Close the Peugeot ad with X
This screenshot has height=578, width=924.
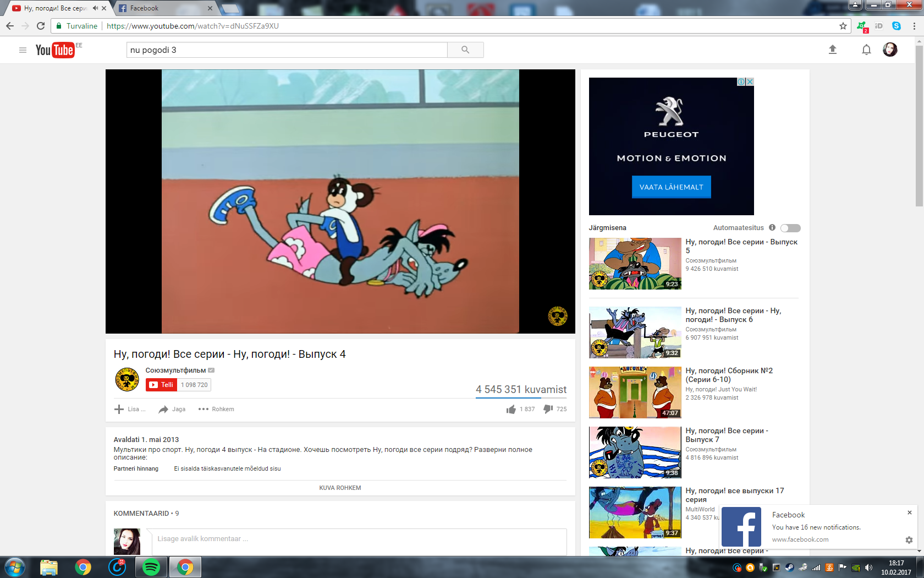(x=750, y=81)
